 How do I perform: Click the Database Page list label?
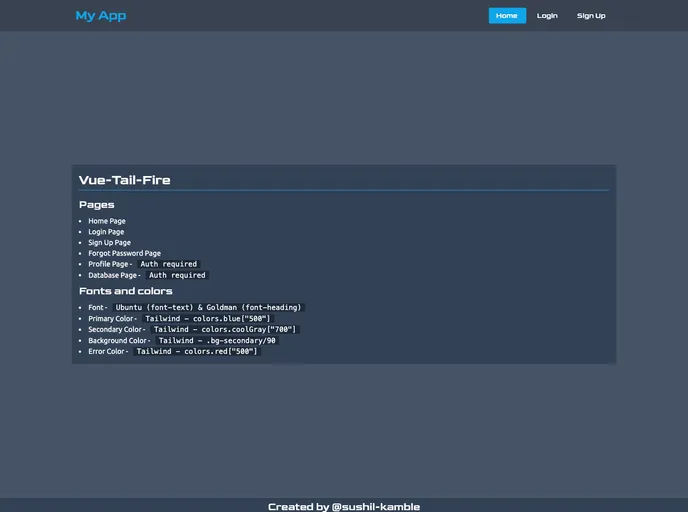pyautogui.click(x=114, y=275)
